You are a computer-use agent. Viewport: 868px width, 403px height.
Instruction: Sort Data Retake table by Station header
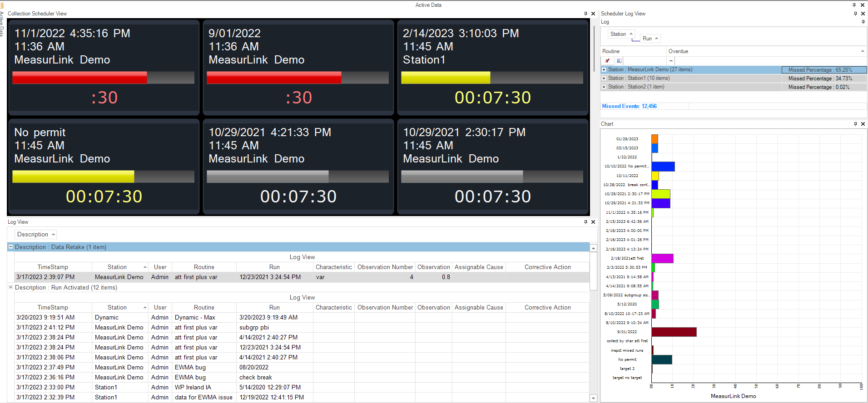click(x=120, y=267)
